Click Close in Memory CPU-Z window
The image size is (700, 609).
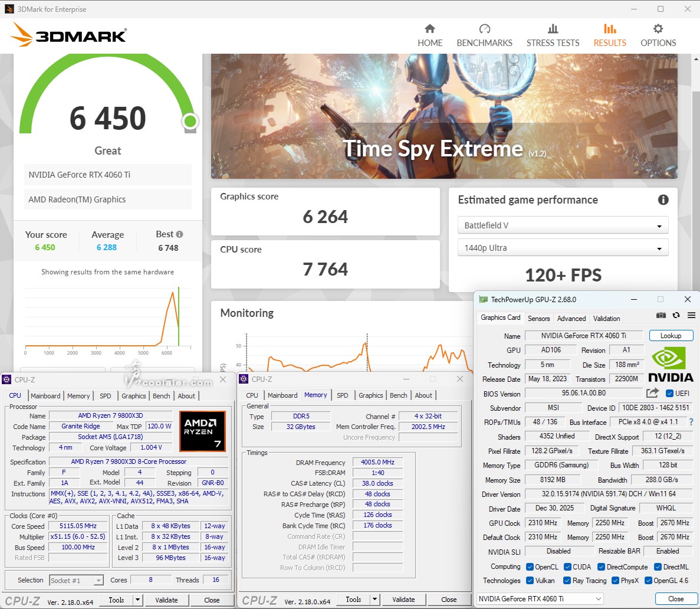(449, 600)
